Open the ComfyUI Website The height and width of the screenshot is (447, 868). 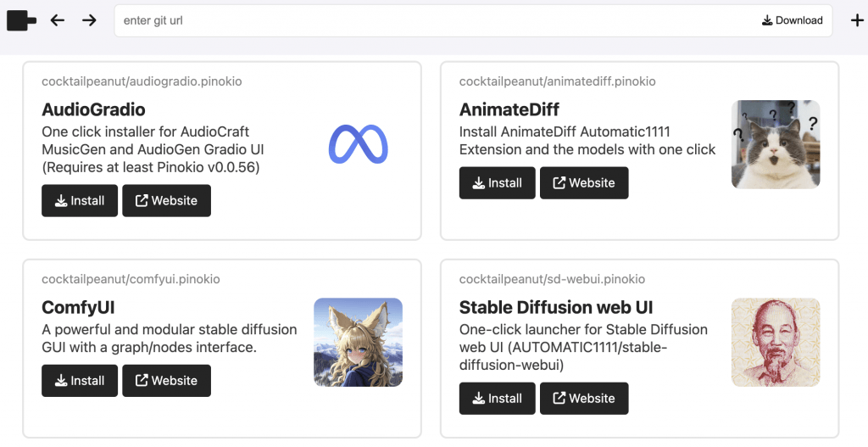tap(167, 381)
